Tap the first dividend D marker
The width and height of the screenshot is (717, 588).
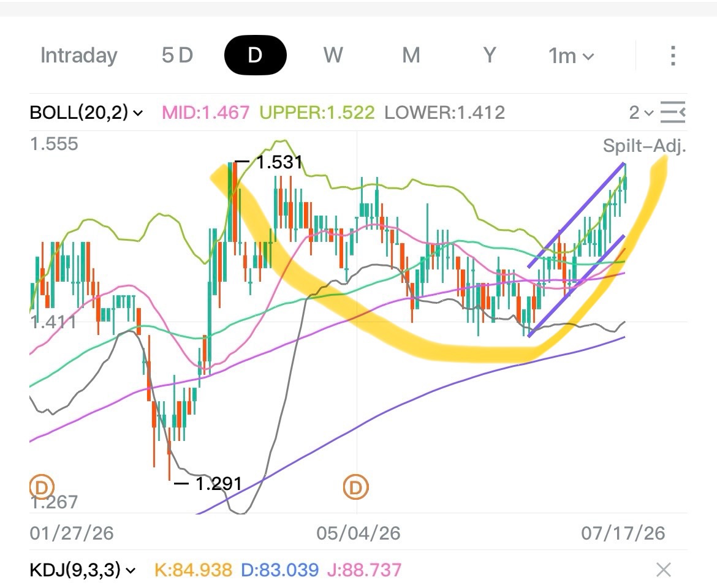coord(42,487)
